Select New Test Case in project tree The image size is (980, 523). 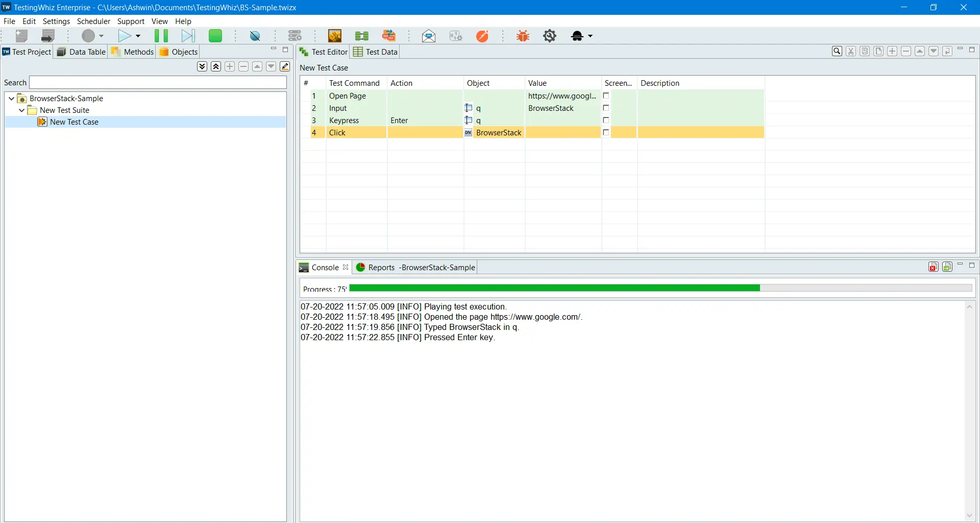pyautogui.click(x=74, y=122)
